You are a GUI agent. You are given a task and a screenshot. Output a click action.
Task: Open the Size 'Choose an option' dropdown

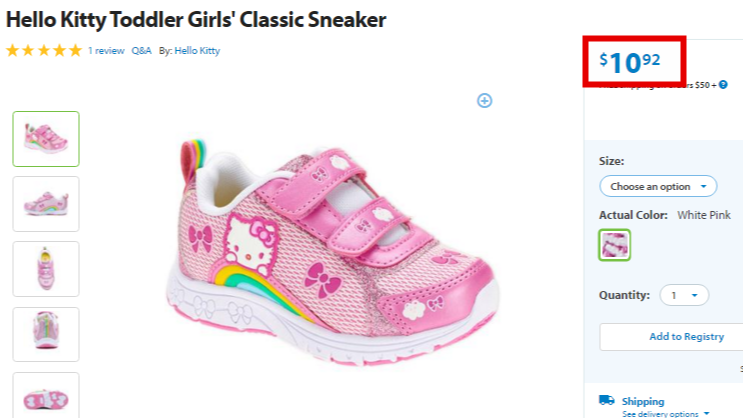tap(658, 186)
